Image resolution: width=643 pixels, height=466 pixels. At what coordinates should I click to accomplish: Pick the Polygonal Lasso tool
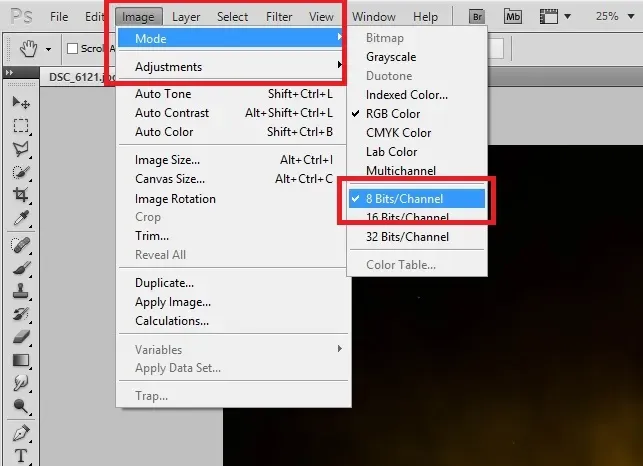tap(21, 149)
